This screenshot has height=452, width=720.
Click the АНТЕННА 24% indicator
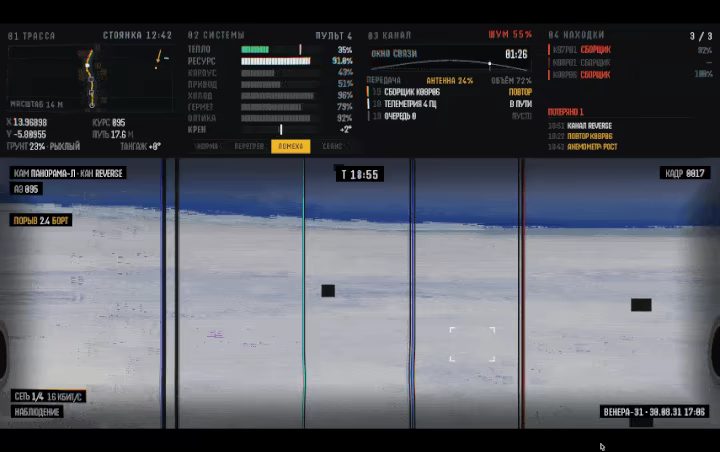450,80
